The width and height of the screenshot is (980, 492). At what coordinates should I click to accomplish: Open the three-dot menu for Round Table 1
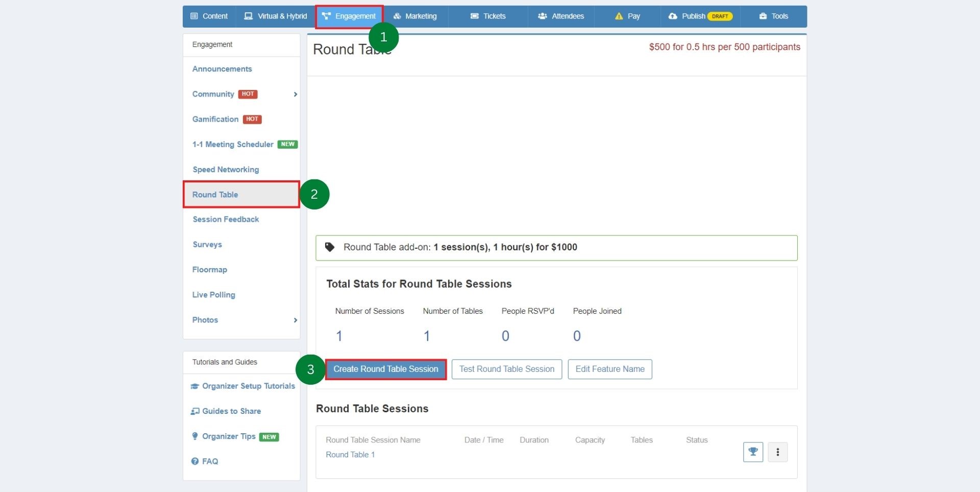click(777, 452)
